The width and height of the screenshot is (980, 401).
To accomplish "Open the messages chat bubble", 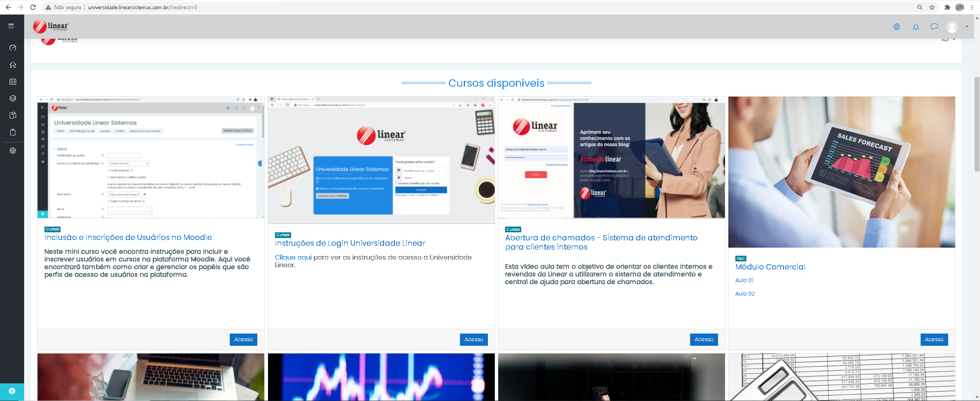I will pos(934,26).
